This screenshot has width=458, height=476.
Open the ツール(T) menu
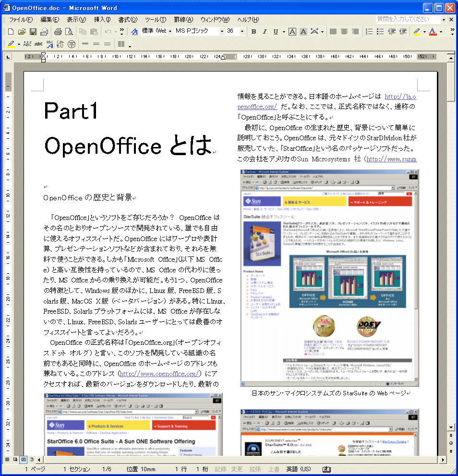156,19
